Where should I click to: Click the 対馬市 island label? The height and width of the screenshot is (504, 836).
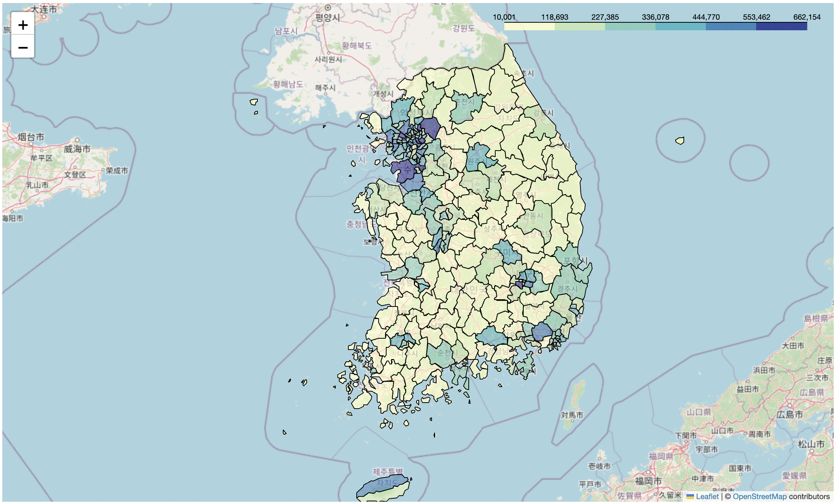(572, 415)
